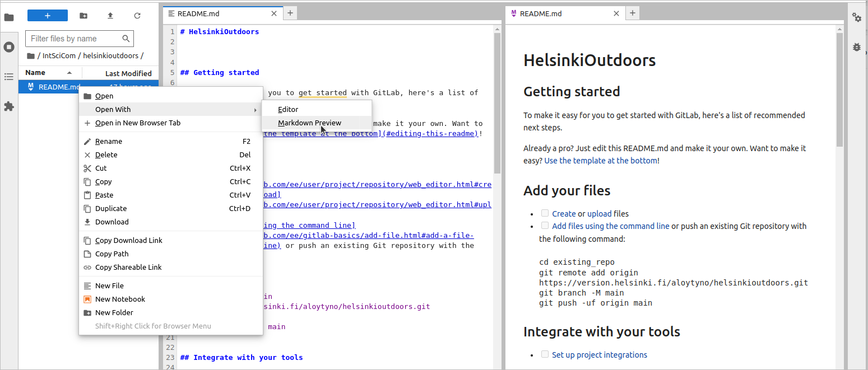Choose Download from the context menu
This screenshot has height=370, width=868.
(171, 222)
